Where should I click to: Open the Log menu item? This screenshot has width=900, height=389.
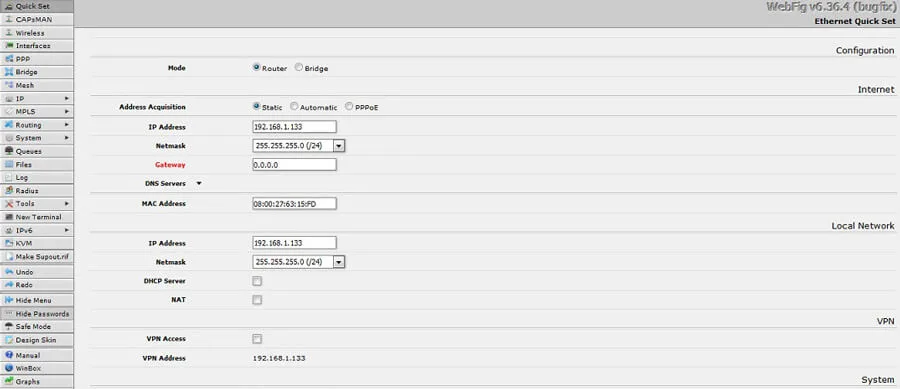(37, 178)
